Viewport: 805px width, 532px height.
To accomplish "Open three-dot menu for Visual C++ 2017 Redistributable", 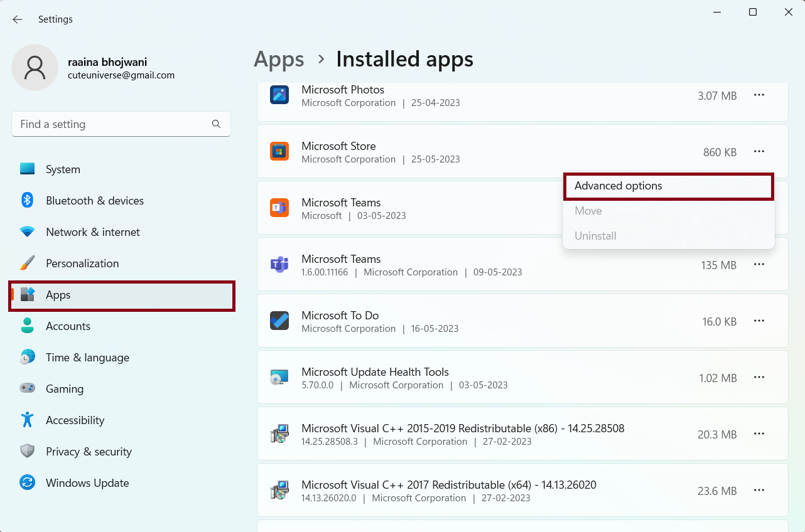I will point(759,491).
